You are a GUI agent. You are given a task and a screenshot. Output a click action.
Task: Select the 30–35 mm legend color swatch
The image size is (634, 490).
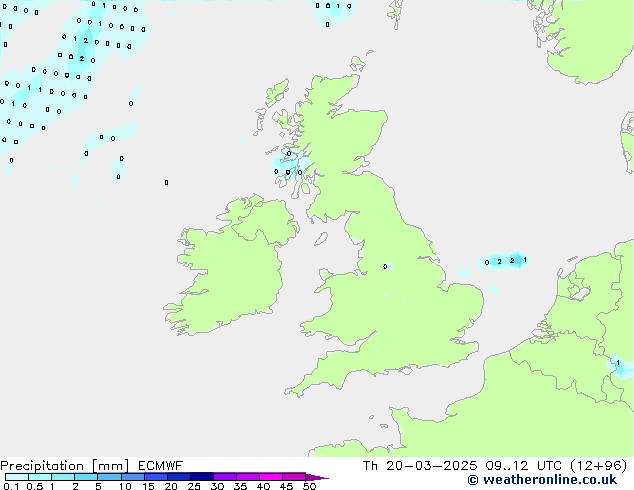224,477
